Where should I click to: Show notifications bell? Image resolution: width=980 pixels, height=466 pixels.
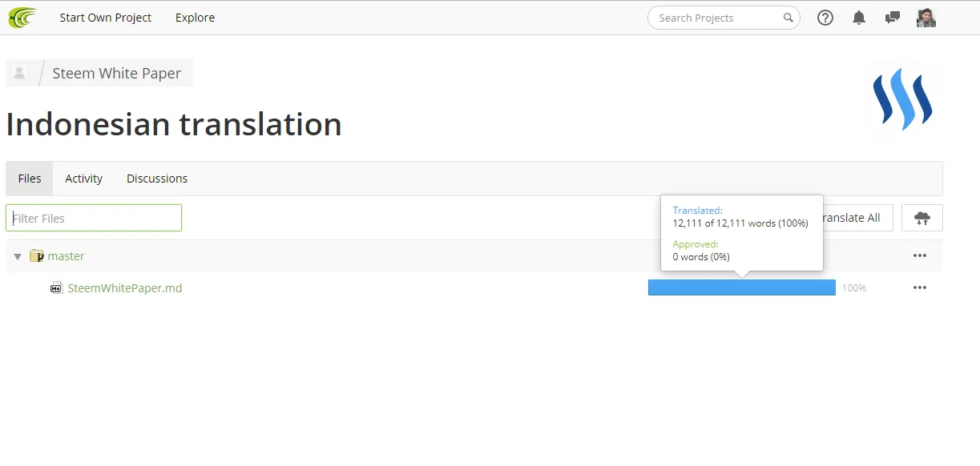859,18
